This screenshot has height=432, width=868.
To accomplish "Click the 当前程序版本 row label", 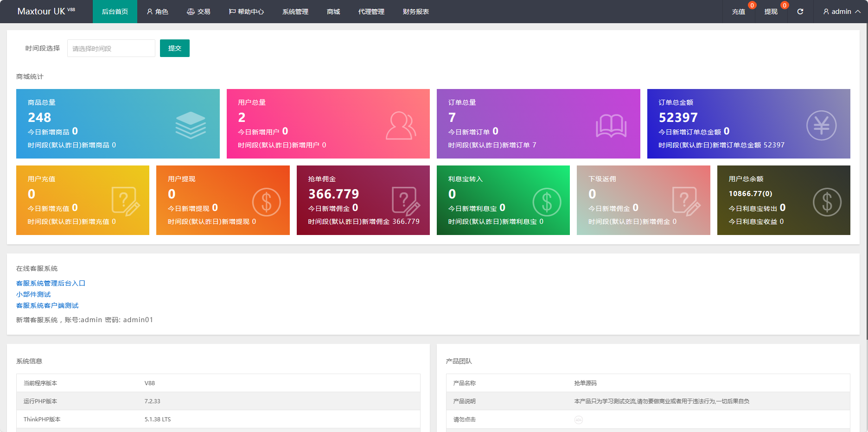I will [40, 383].
